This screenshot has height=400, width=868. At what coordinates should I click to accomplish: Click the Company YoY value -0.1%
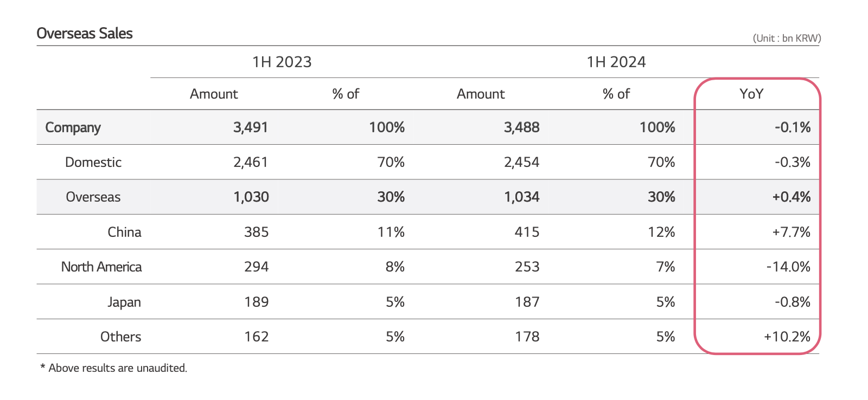click(792, 127)
